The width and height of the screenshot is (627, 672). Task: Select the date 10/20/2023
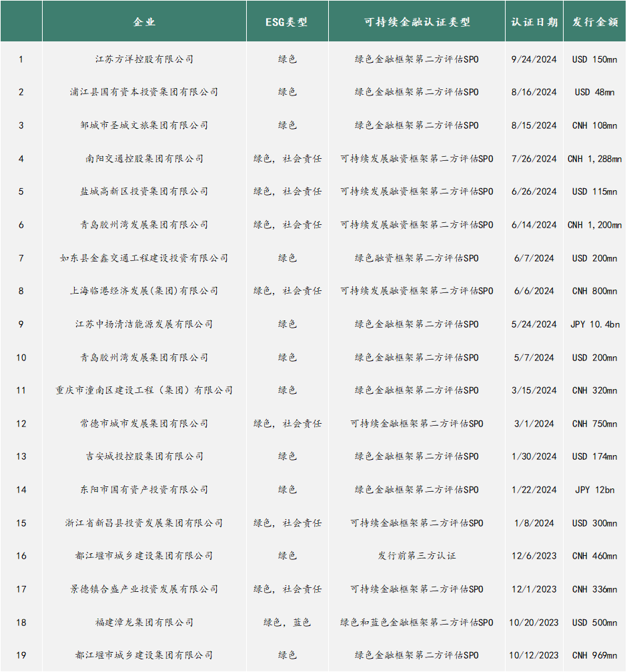click(x=534, y=623)
